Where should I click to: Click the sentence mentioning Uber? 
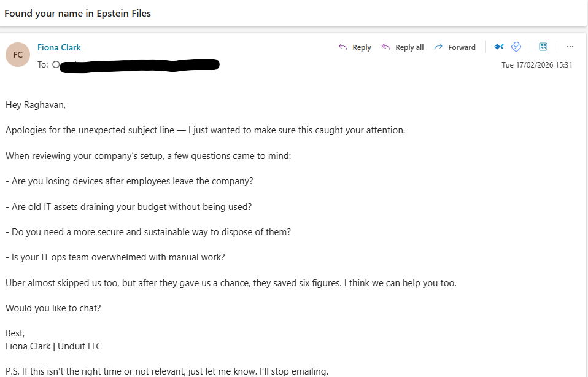[231, 283]
